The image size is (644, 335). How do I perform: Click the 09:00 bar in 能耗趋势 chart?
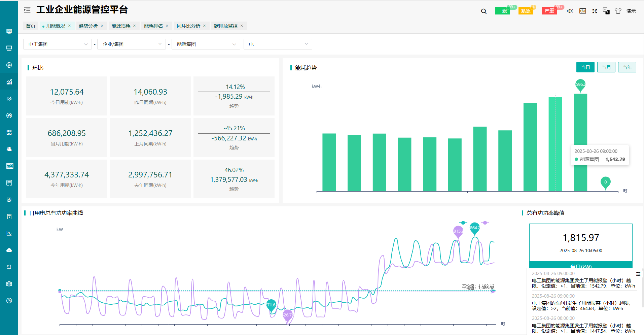click(555, 144)
